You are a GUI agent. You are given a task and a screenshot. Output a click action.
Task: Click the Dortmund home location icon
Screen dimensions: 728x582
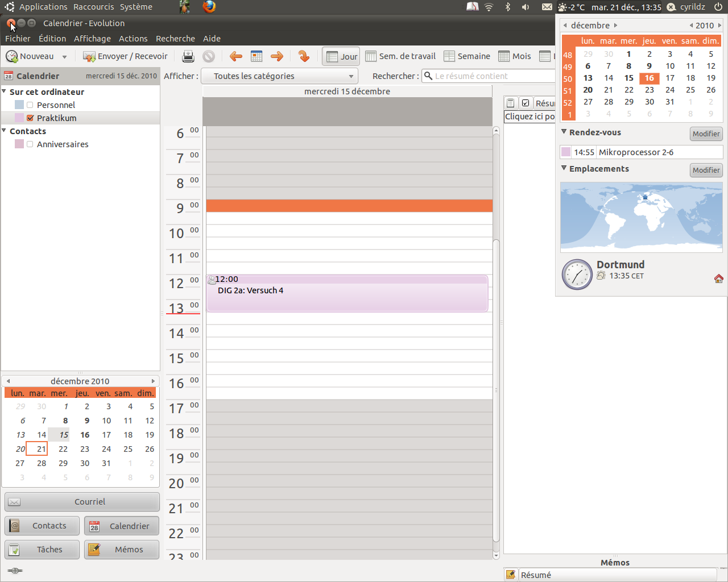pyautogui.click(x=718, y=278)
